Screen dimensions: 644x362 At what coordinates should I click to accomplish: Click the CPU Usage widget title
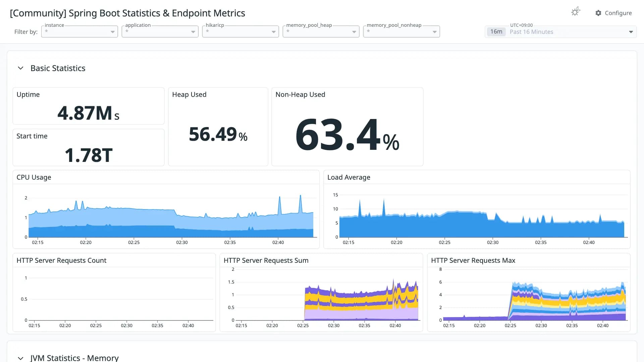pos(34,177)
